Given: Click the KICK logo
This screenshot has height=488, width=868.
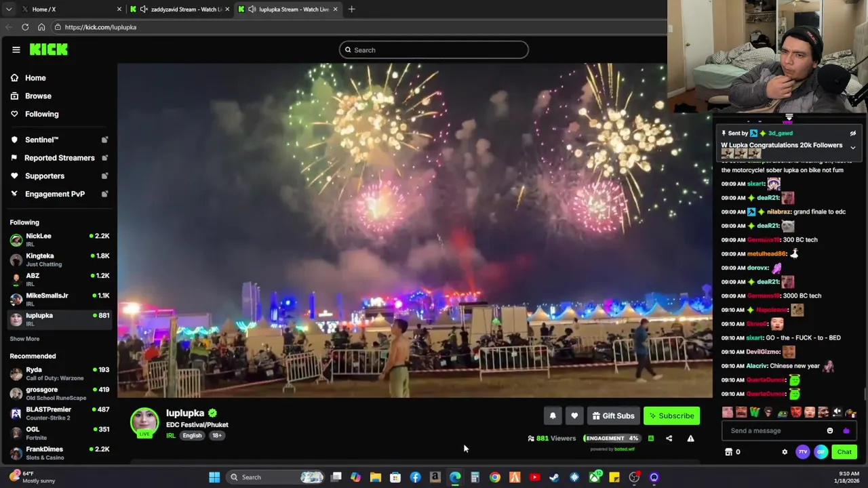Looking at the screenshot, I should click(48, 49).
